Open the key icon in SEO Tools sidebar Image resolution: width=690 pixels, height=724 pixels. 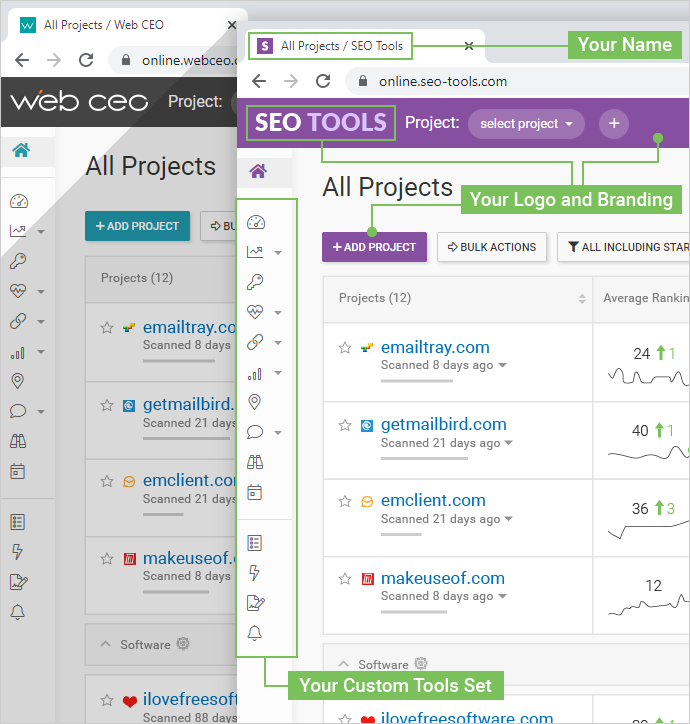click(x=255, y=283)
